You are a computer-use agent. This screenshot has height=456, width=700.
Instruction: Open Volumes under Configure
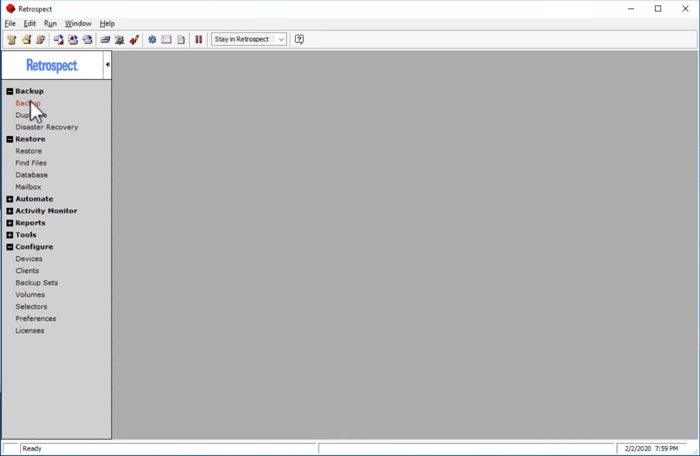tap(30, 295)
